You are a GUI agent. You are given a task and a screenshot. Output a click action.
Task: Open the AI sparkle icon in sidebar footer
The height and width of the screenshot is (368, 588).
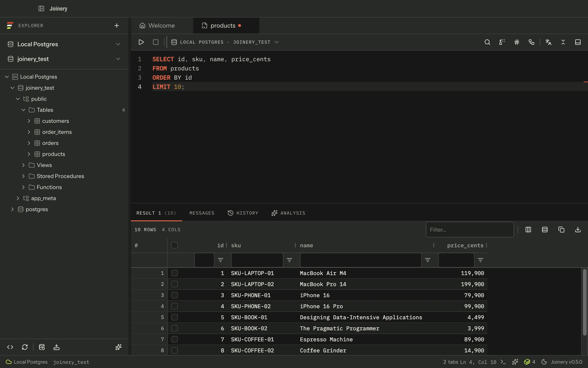(x=118, y=347)
